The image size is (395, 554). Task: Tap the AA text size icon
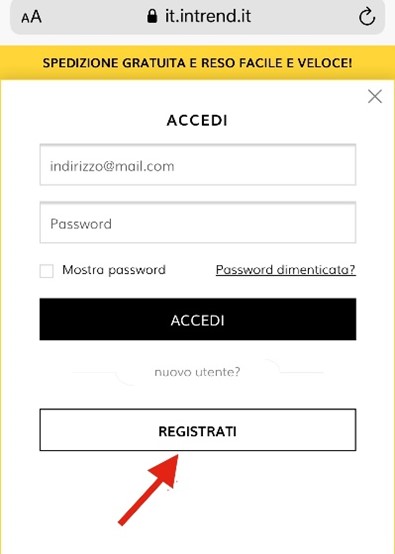click(x=31, y=17)
